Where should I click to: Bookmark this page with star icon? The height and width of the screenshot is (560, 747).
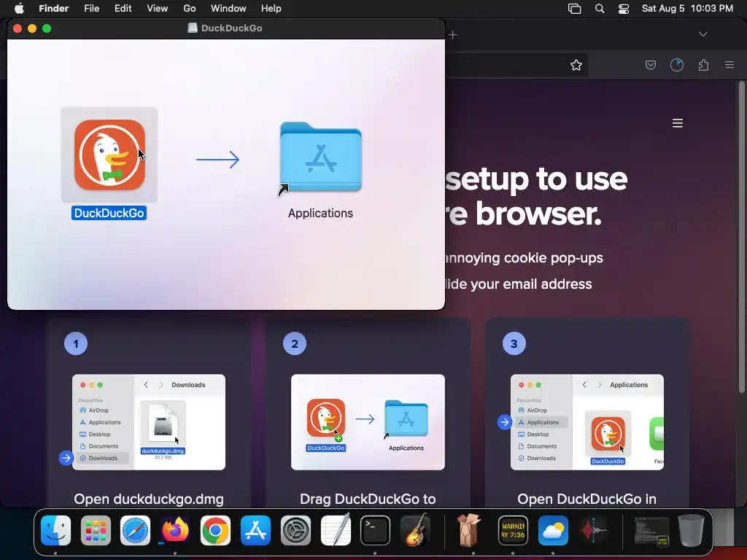[576, 65]
